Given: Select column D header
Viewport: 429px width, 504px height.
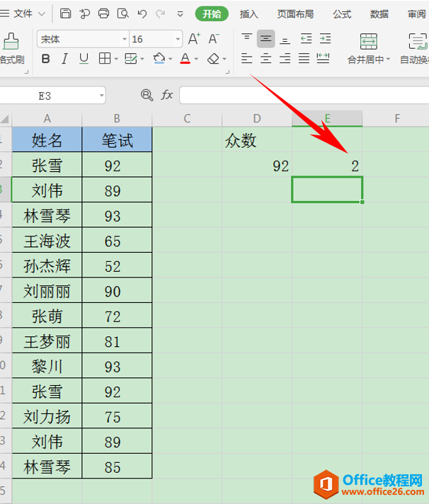Looking at the screenshot, I should (257, 119).
